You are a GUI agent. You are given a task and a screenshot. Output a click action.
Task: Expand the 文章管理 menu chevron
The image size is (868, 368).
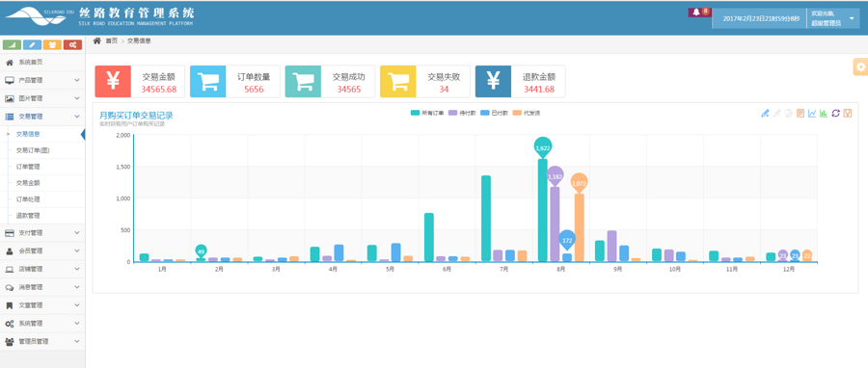click(x=77, y=305)
